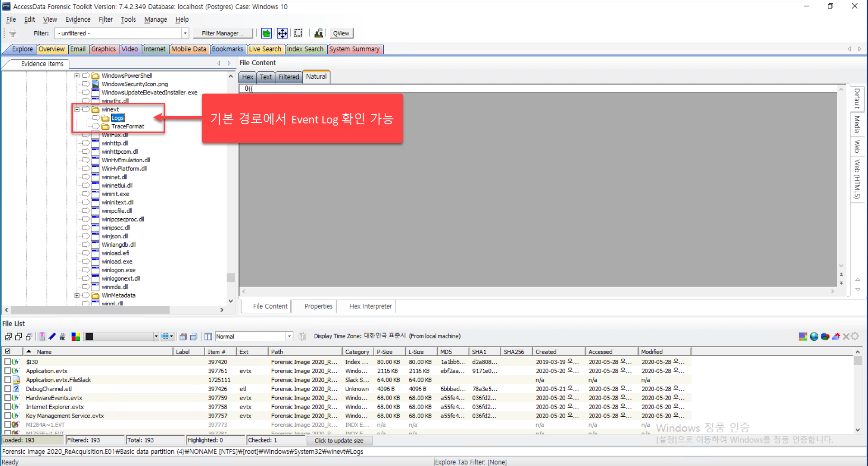Select the TraceFormat folder in tree
868x466 pixels.
click(x=128, y=127)
